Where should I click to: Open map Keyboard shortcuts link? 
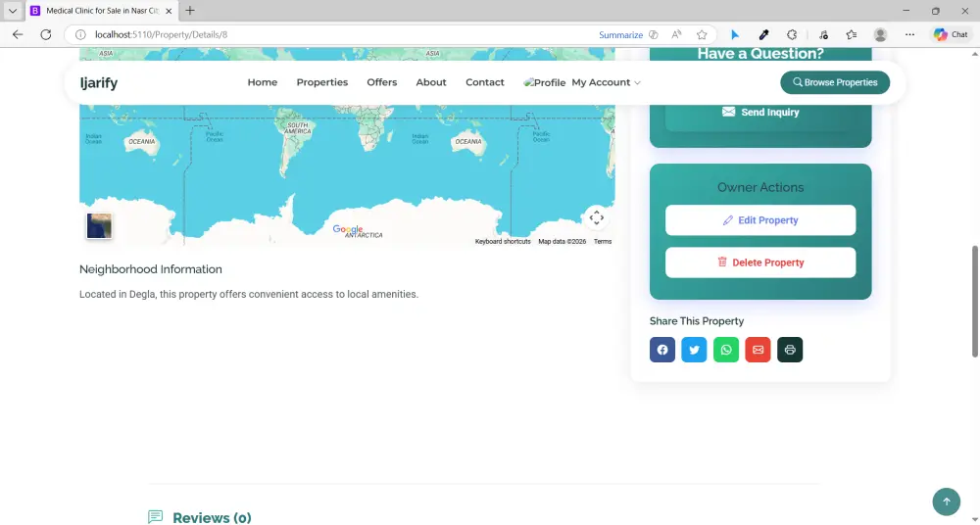tap(503, 241)
